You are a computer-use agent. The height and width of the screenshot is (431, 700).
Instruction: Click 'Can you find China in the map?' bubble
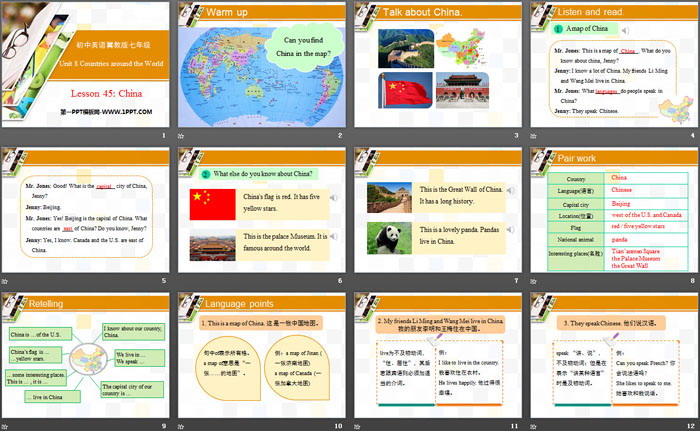tap(304, 46)
